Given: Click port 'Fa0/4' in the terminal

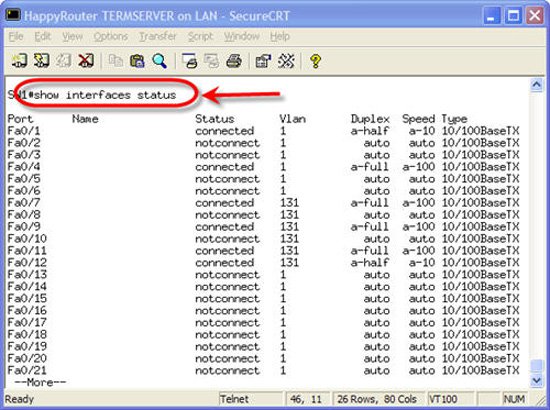Looking at the screenshot, I should (24, 167).
